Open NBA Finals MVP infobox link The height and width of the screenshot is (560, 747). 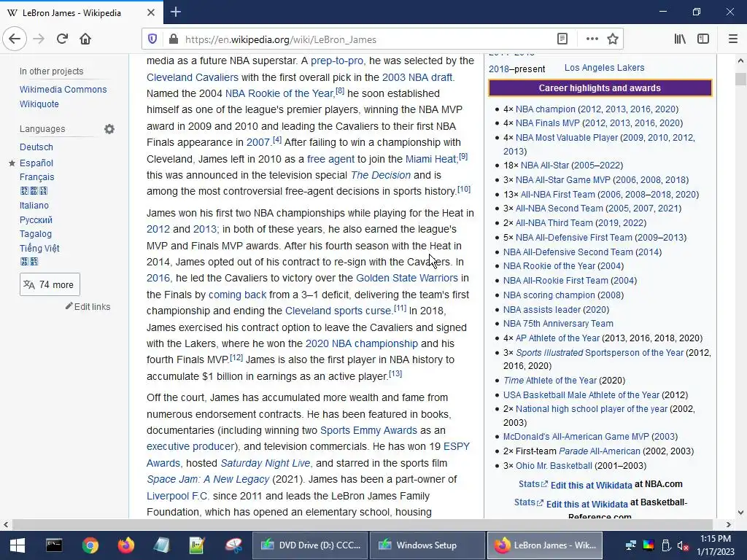click(x=547, y=123)
